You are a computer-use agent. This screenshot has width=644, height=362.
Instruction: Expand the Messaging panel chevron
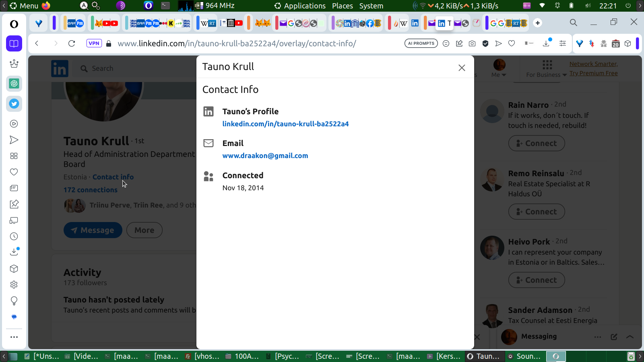click(630, 337)
